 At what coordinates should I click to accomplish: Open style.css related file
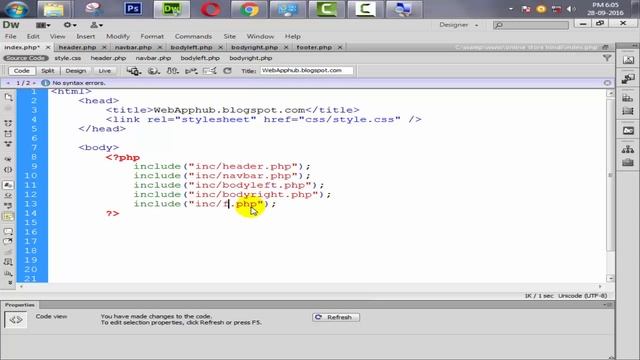(x=68, y=58)
